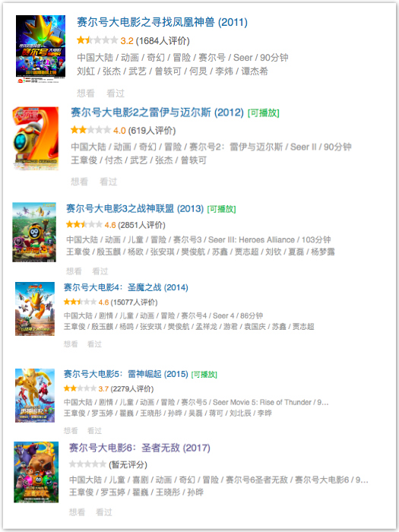
Task: Open the 赛尔号大电影6：圣者无敌 (2017) title link
Action: tap(139, 448)
